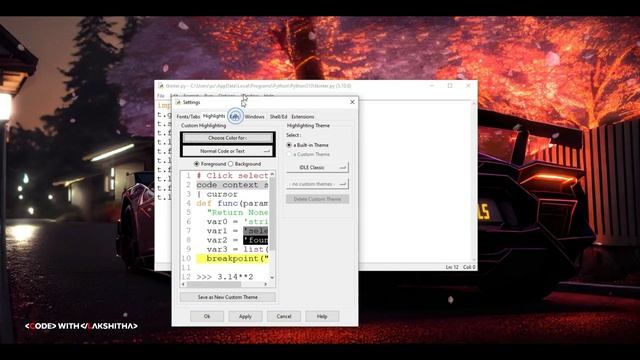The height and width of the screenshot is (360, 640).
Task: Click the editor's scroll-up arrow
Action: pos(474,104)
